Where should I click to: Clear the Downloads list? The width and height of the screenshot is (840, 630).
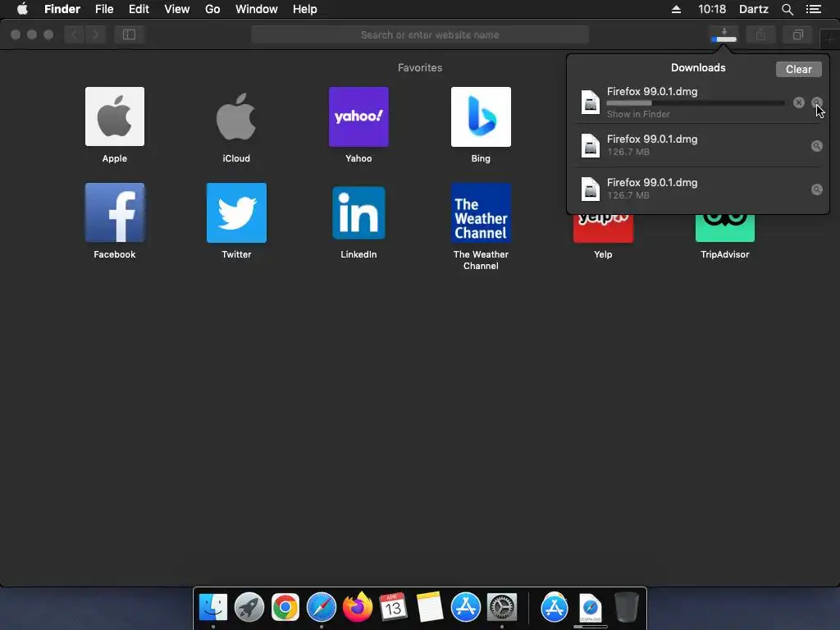(x=798, y=69)
